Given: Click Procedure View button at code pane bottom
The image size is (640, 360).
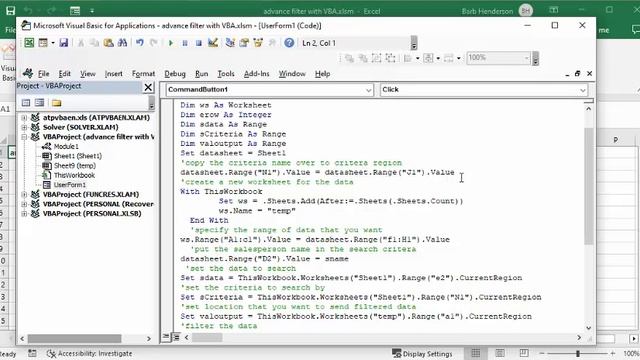Looking at the screenshot, I should pos(166,337).
